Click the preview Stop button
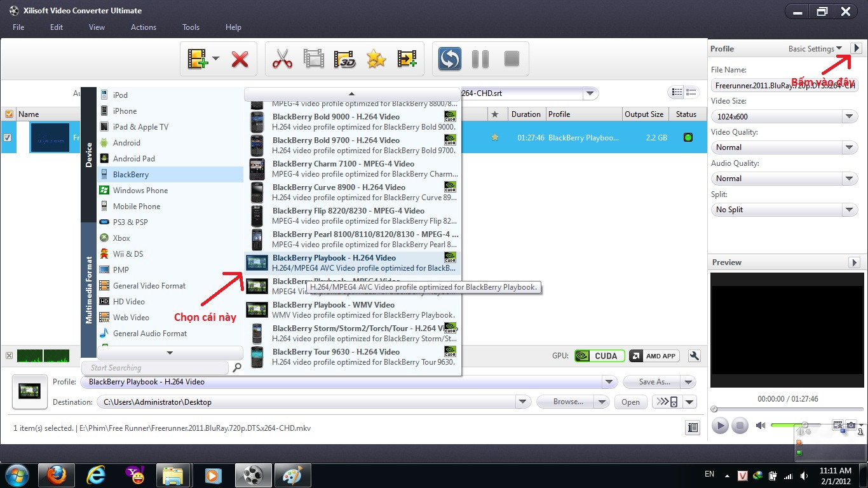Viewport: 868px width, 488px height. [x=740, y=425]
